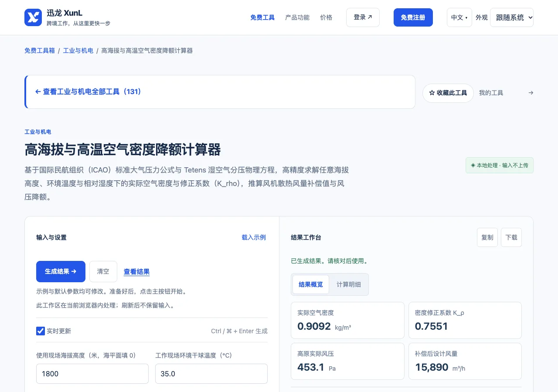The width and height of the screenshot is (558, 392).
Task: Click the altitude input field showing 1800
Action: pos(92,374)
